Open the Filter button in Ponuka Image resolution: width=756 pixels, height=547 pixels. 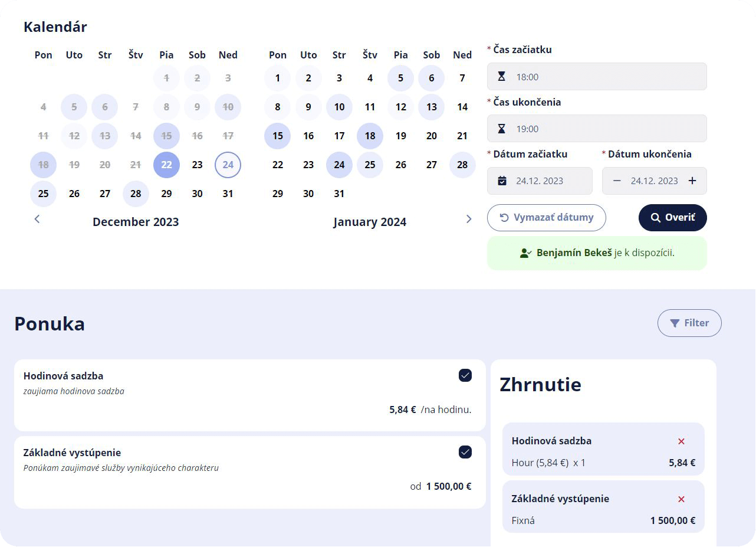click(x=689, y=323)
